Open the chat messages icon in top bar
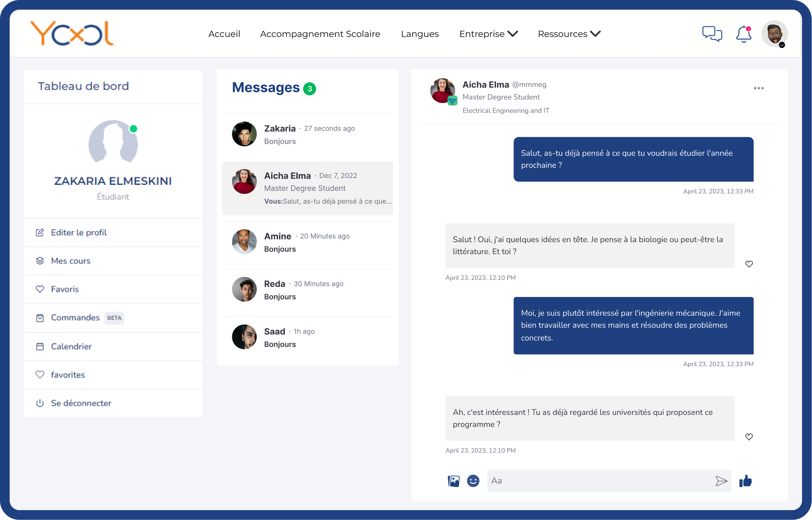This screenshot has width=812, height=520. (x=713, y=34)
